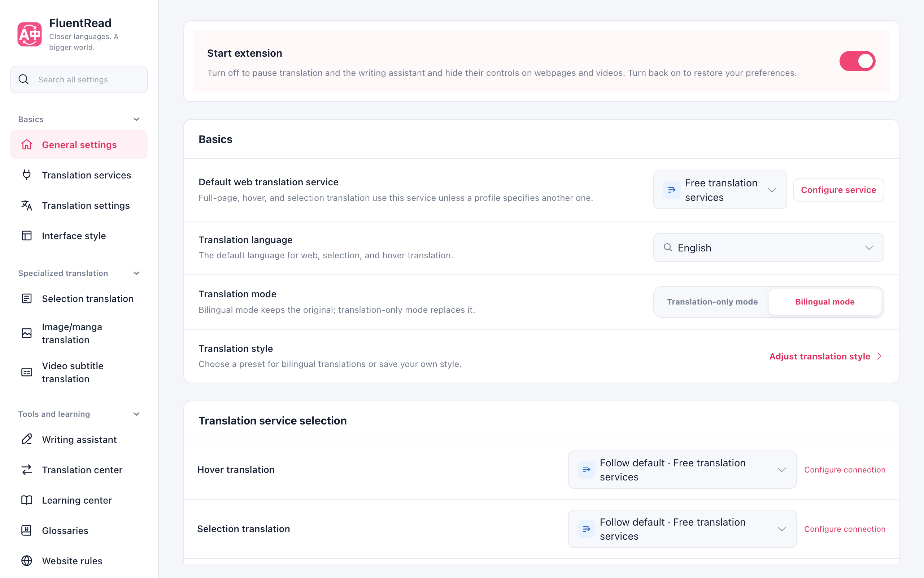Viewport: 924px width, 578px height.
Task: Open Glossaries from sidebar
Action: click(x=79, y=530)
